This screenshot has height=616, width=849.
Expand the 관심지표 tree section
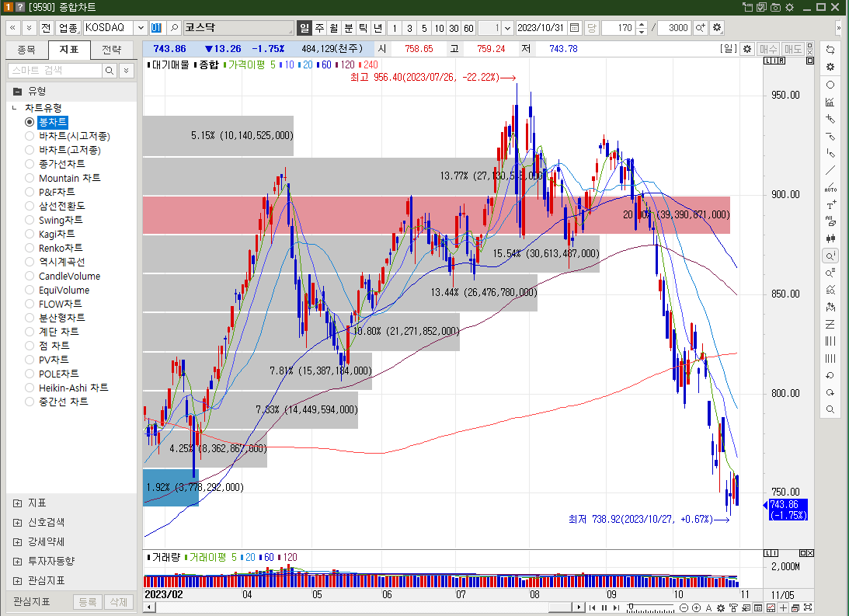[17, 581]
